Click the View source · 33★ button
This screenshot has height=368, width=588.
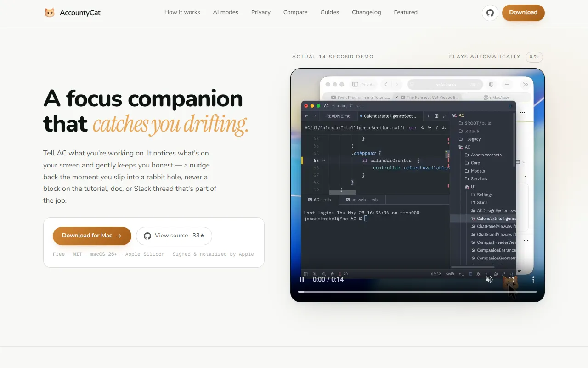[174, 236]
